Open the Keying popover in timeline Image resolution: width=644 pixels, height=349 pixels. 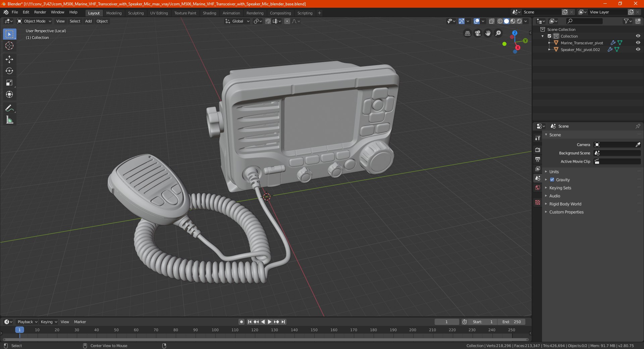(49, 322)
